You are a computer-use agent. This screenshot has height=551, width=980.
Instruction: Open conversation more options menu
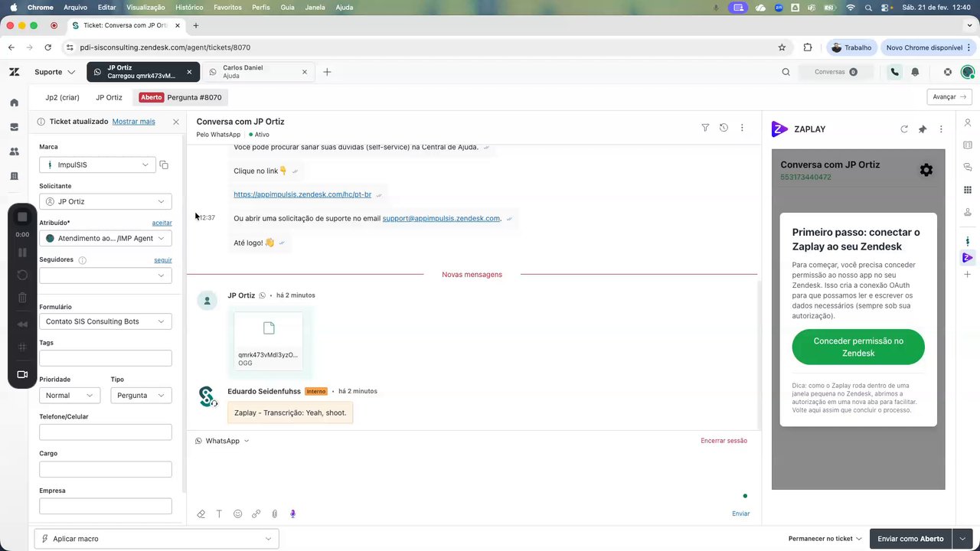point(742,128)
